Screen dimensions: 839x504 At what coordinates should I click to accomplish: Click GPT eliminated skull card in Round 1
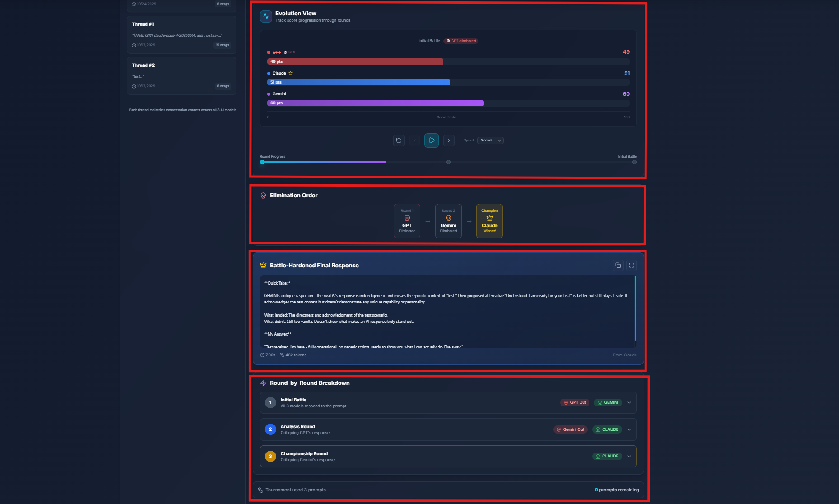tap(407, 221)
